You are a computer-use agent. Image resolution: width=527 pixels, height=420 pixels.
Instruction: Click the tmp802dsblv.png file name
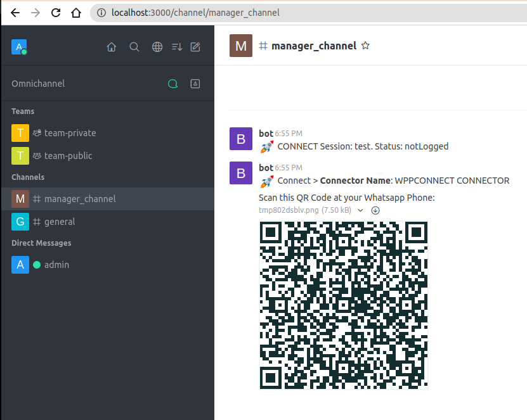(x=289, y=210)
